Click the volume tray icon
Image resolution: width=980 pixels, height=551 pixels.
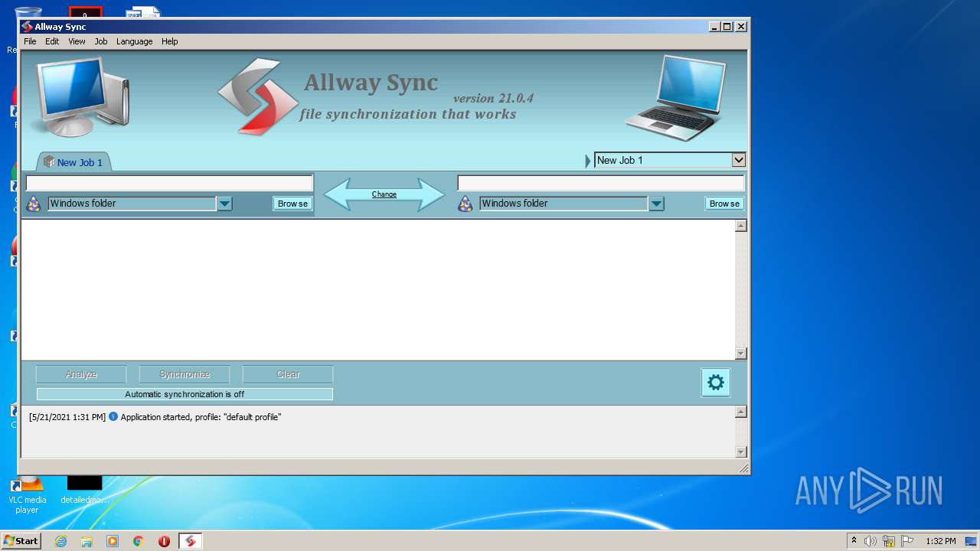tap(871, 541)
